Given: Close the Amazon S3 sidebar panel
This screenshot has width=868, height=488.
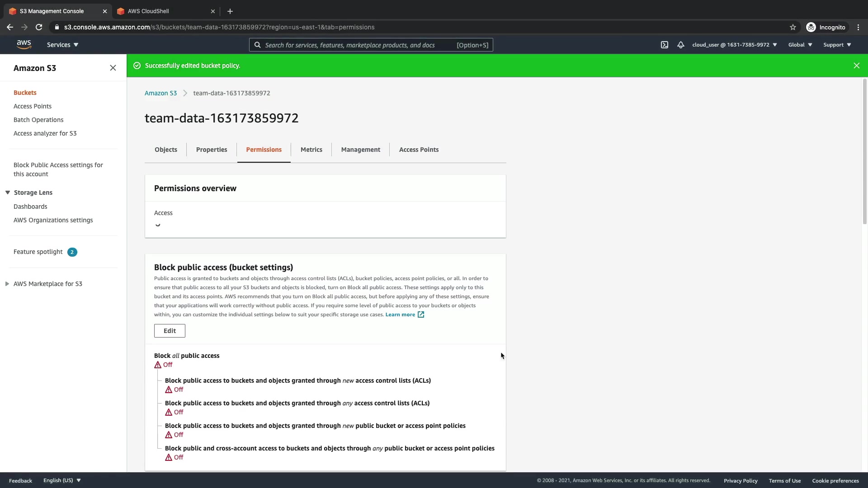Looking at the screenshot, I should coord(113,68).
